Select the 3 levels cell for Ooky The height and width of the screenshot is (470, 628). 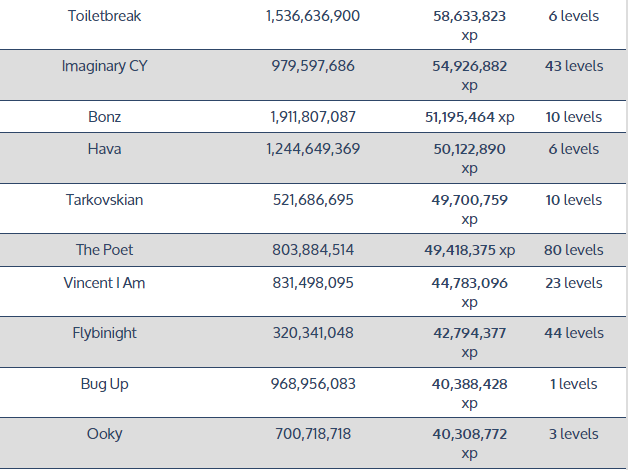pyautogui.click(x=574, y=434)
